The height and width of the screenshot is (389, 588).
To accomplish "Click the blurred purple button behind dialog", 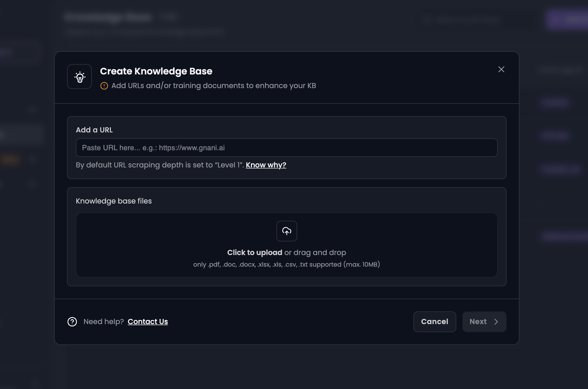I will [x=567, y=19].
